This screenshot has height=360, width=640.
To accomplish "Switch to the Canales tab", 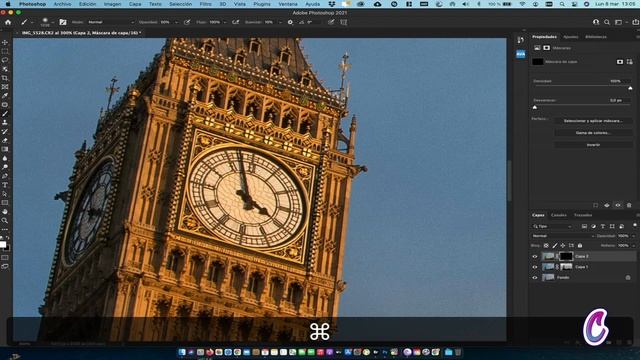I will coord(559,215).
